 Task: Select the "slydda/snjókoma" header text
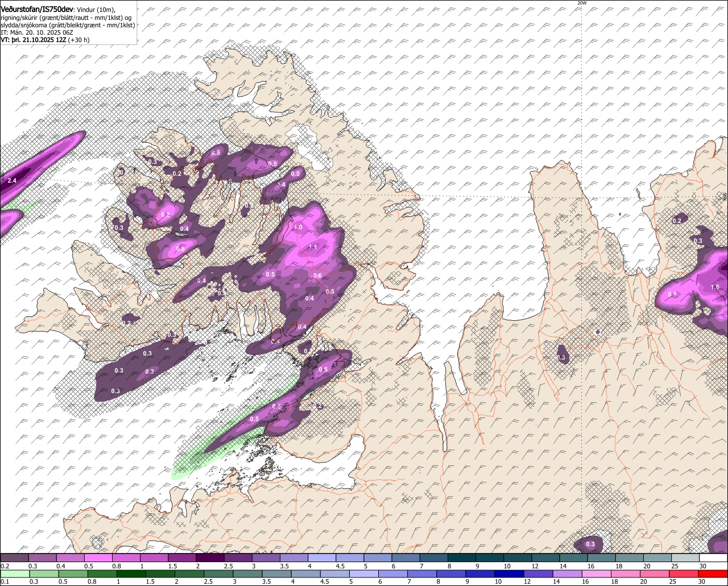24,25
